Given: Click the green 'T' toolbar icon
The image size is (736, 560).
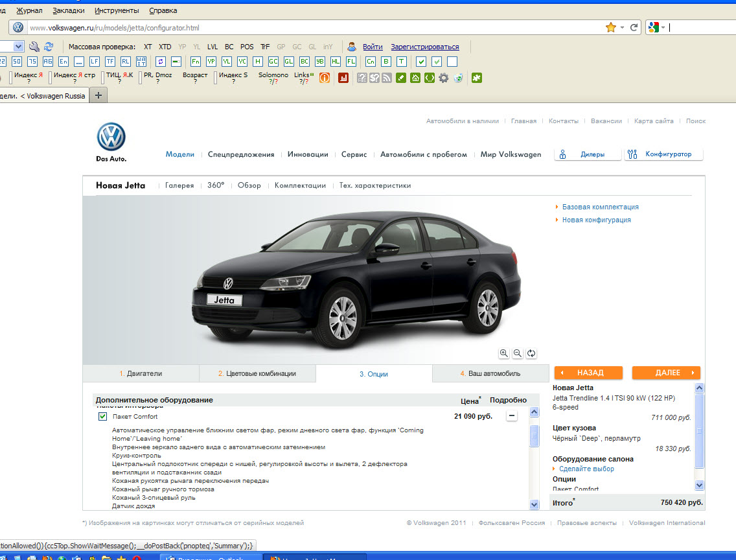Looking at the screenshot, I should point(401,62).
